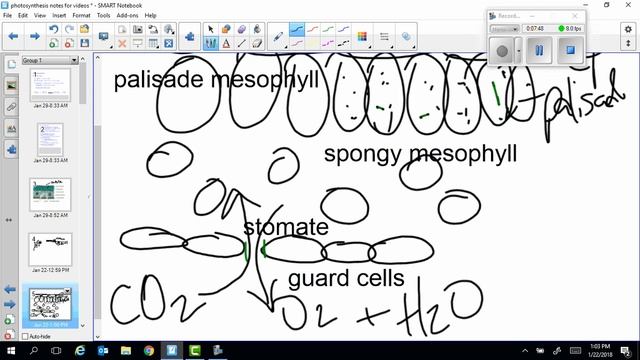Go to the previous page from the sidebar arrow

click(x=10, y=290)
